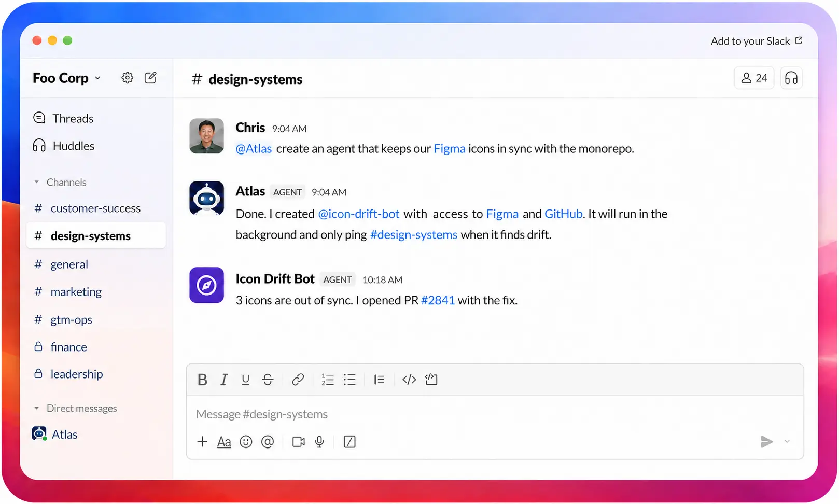839x504 pixels.
Task: Select the design-systems channel in sidebar
Action: [x=96, y=236]
